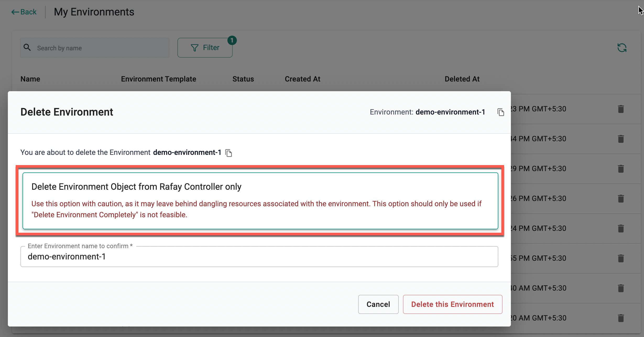Copy environment name next to deletion message
Screen dimensions: 644x337
[229, 153]
